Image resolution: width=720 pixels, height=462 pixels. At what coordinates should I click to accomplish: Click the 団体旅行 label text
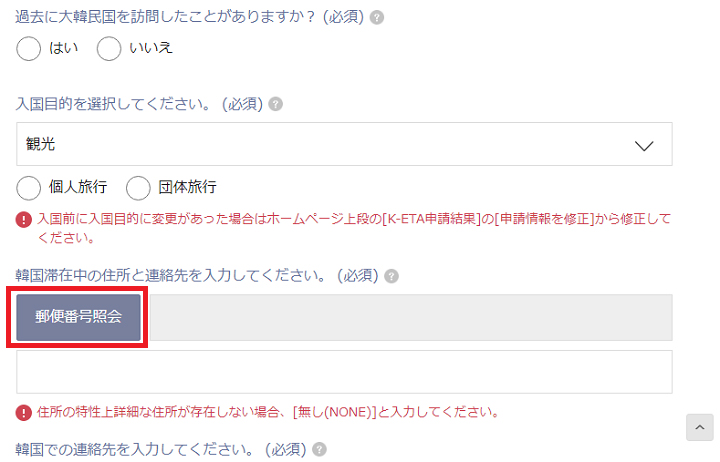click(187, 187)
